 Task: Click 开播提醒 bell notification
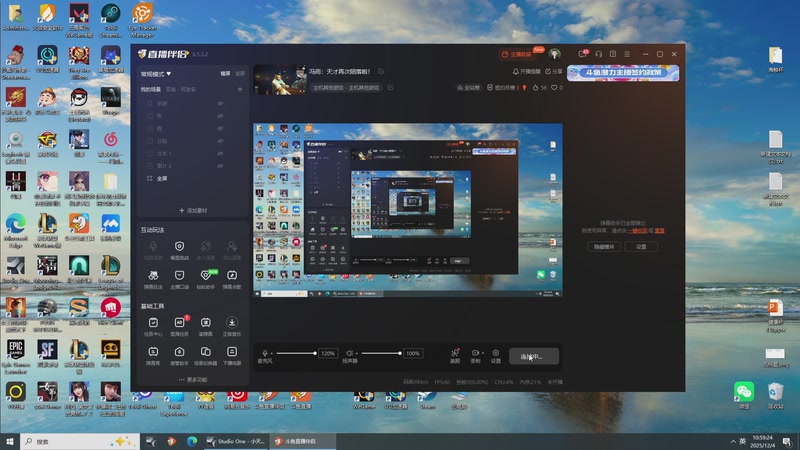click(x=526, y=71)
